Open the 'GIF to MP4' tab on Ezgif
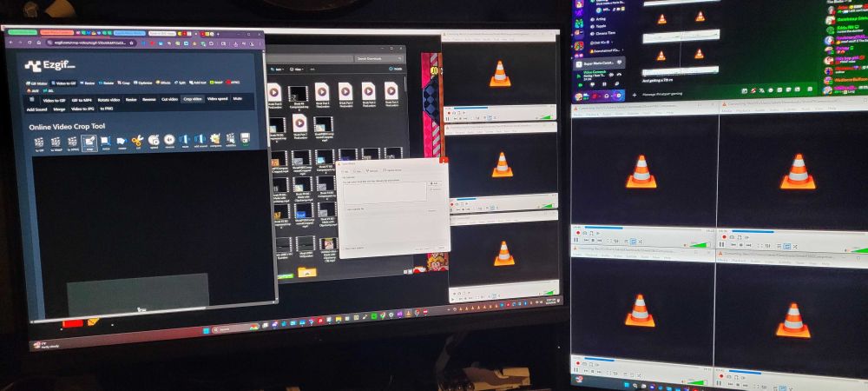 82,100
